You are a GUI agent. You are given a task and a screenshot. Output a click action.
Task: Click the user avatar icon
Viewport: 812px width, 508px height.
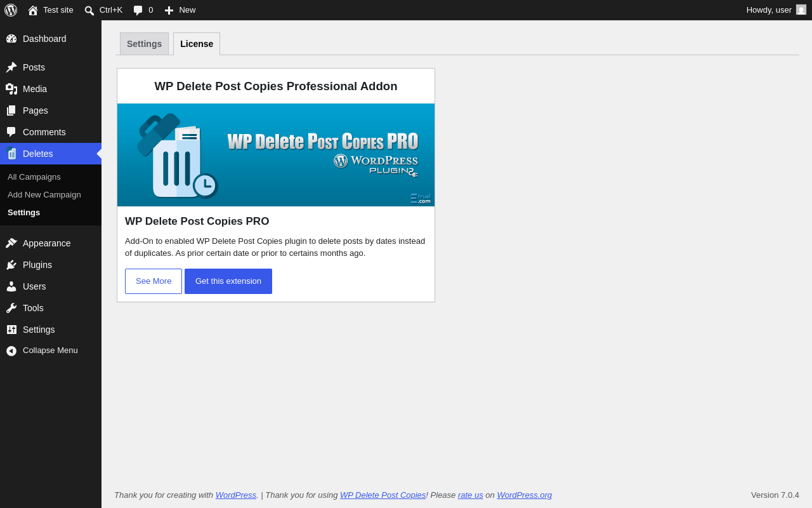click(x=801, y=10)
